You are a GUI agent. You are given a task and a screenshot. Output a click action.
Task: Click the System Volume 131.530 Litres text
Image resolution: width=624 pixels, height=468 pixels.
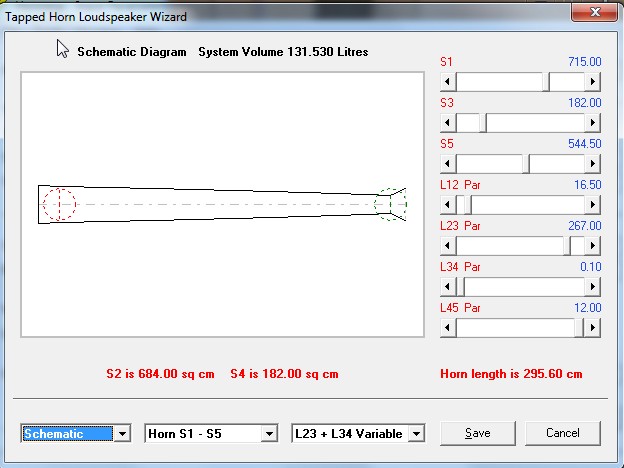coord(283,52)
